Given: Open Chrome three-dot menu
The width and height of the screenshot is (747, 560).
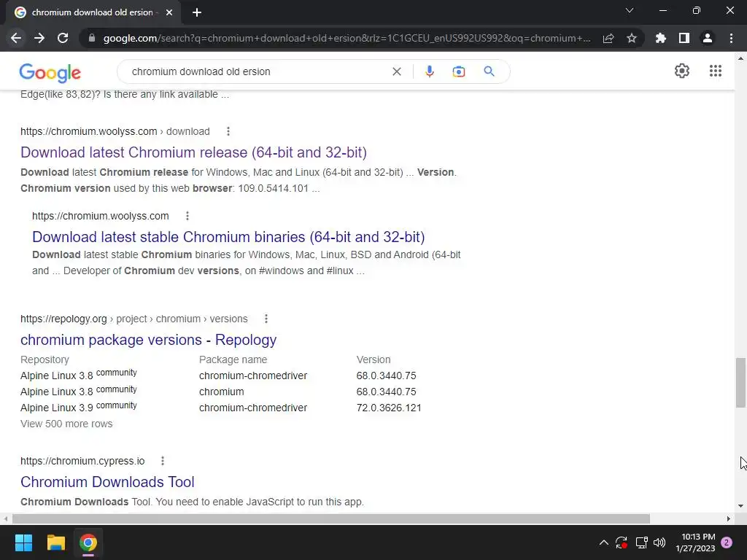Looking at the screenshot, I should [x=731, y=38].
